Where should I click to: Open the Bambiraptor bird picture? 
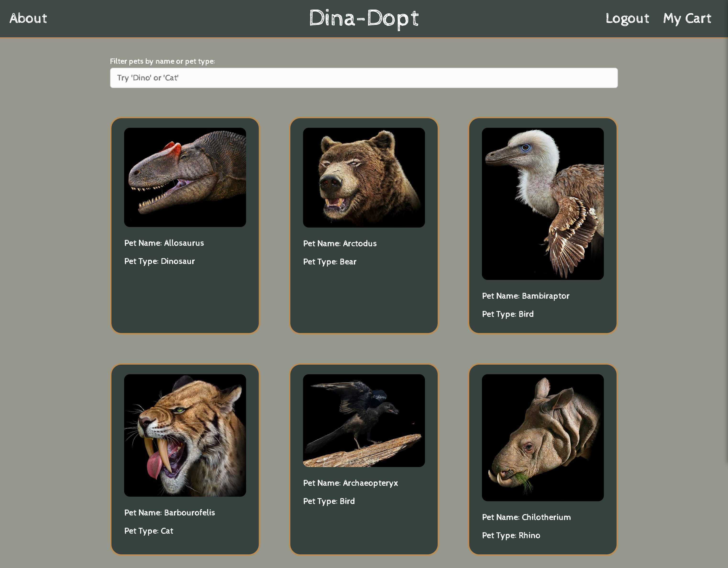point(542,203)
